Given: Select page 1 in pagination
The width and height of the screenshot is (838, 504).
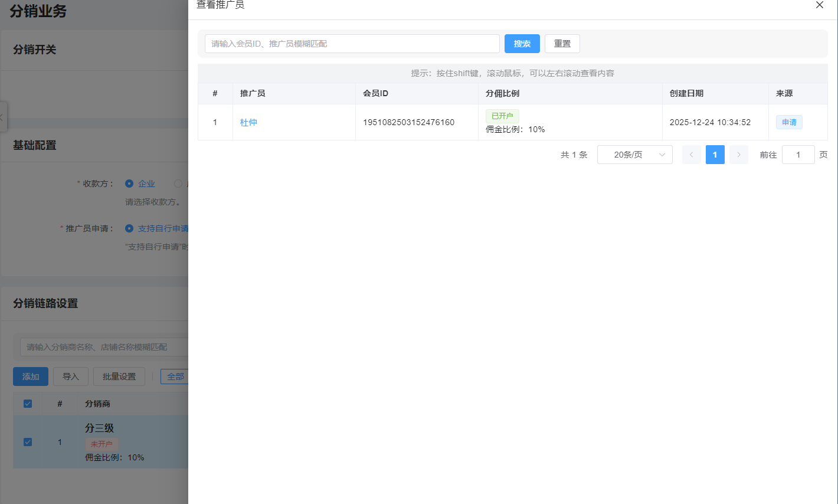Looking at the screenshot, I should coord(715,154).
